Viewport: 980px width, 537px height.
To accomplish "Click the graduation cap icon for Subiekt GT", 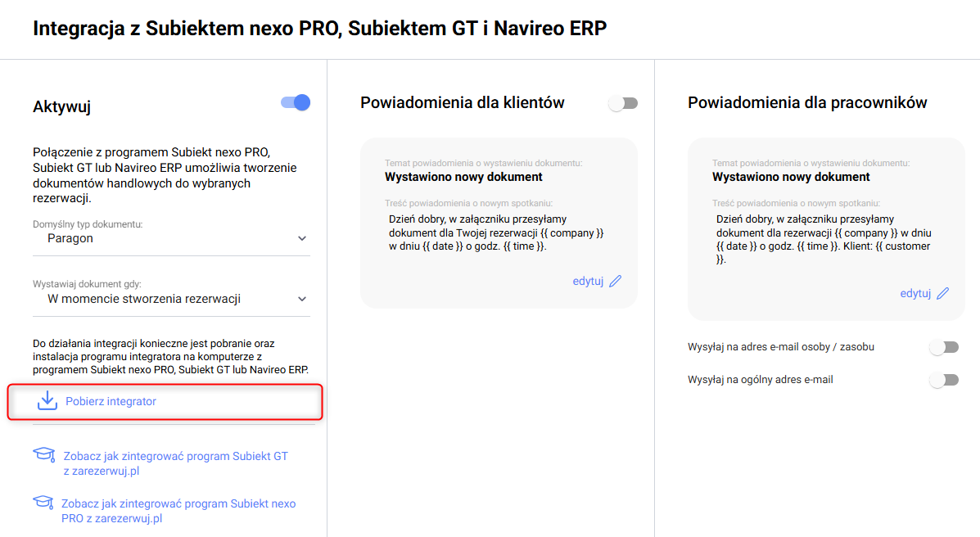I will click(43, 455).
